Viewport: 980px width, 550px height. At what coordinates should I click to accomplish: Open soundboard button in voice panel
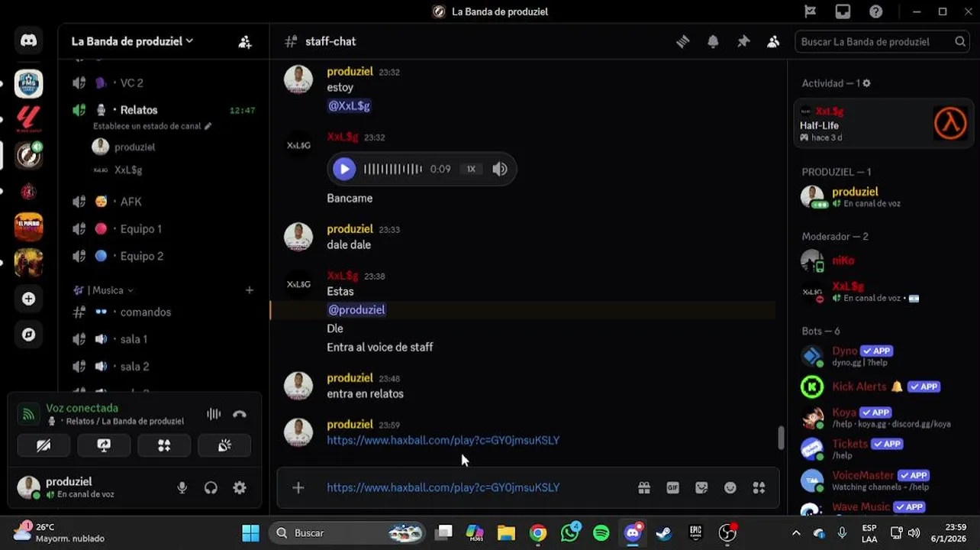click(x=224, y=445)
